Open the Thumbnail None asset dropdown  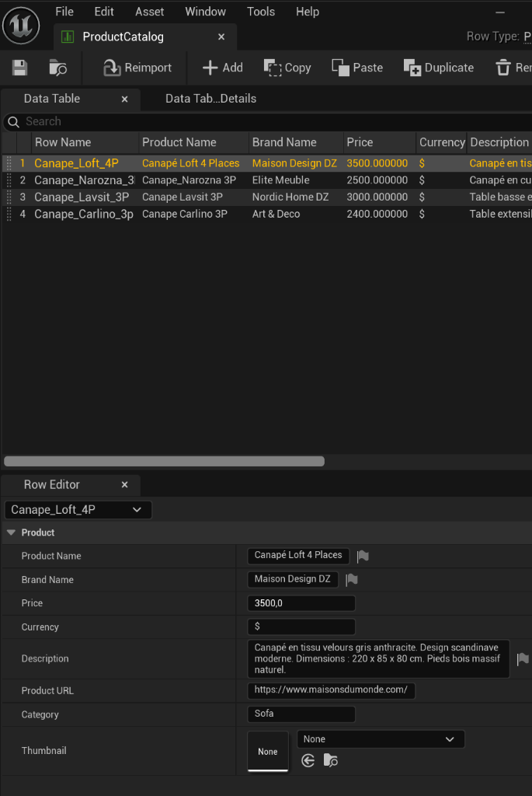coord(381,739)
